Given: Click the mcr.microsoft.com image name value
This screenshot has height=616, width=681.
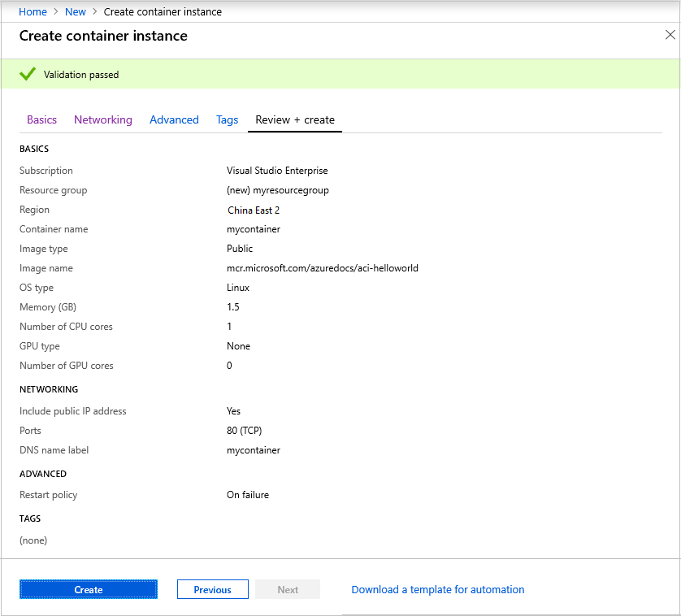Looking at the screenshot, I should (x=323, y=268).
